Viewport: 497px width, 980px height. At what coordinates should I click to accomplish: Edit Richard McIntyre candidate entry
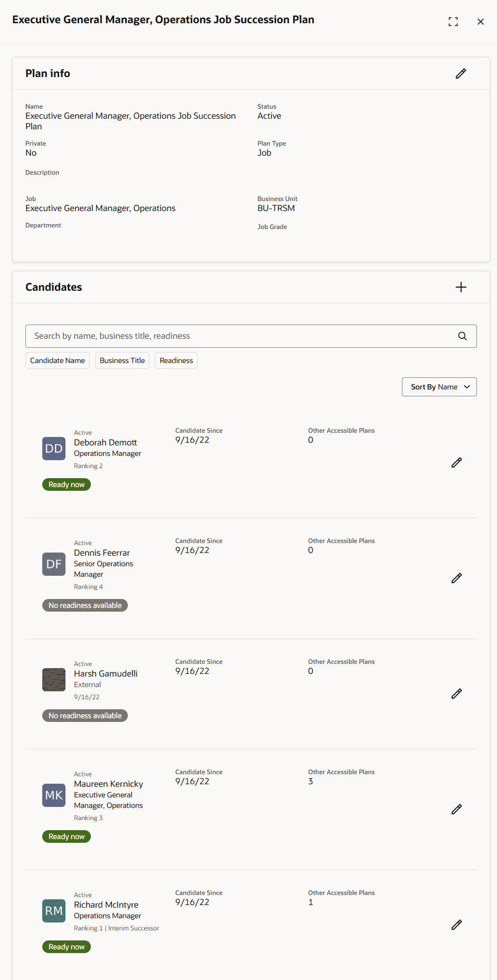point(456,925)
